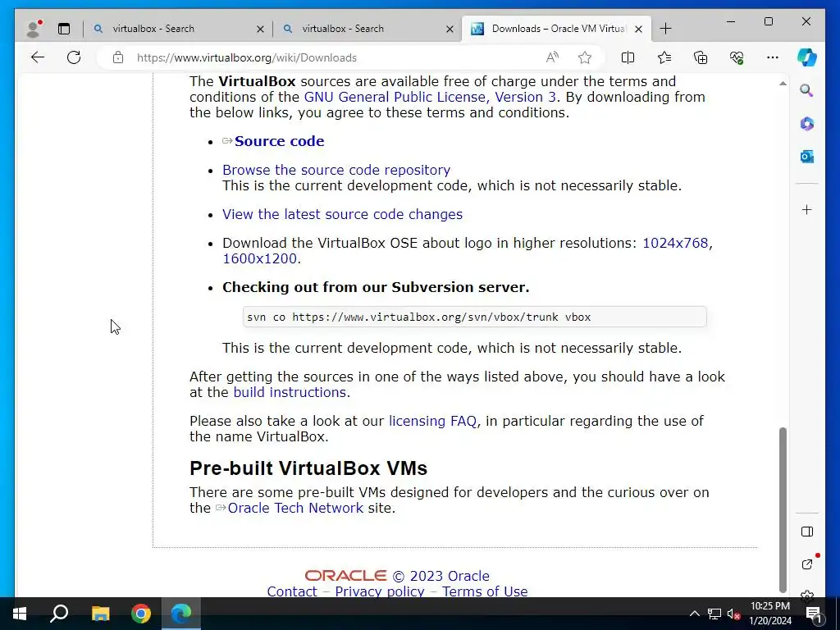Add page to favorites with the star icon

pyautogui.click(x=584, y=57)
